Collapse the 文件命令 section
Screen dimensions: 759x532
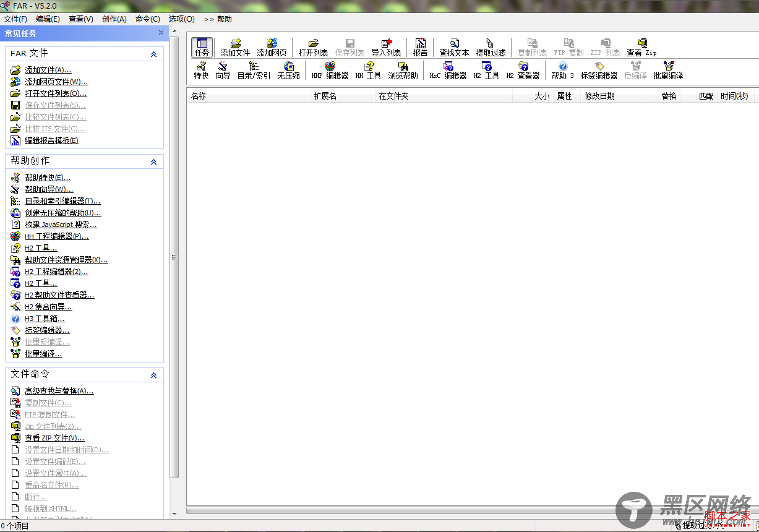(x=154, y=375)
